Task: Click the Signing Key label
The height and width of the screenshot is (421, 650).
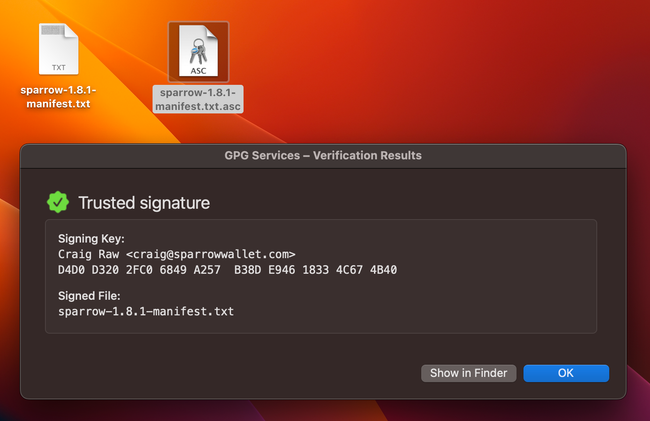Action: [92, 239]
